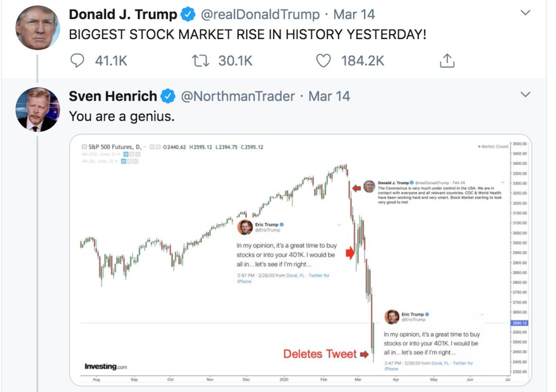
Task: Expand options menu on Sven Henrich's reply
Action: [x=525, y=95]
